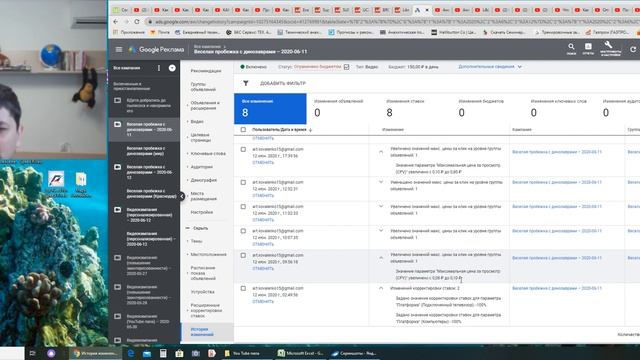Open Устройства in the page menu

(x=202, y=292)
